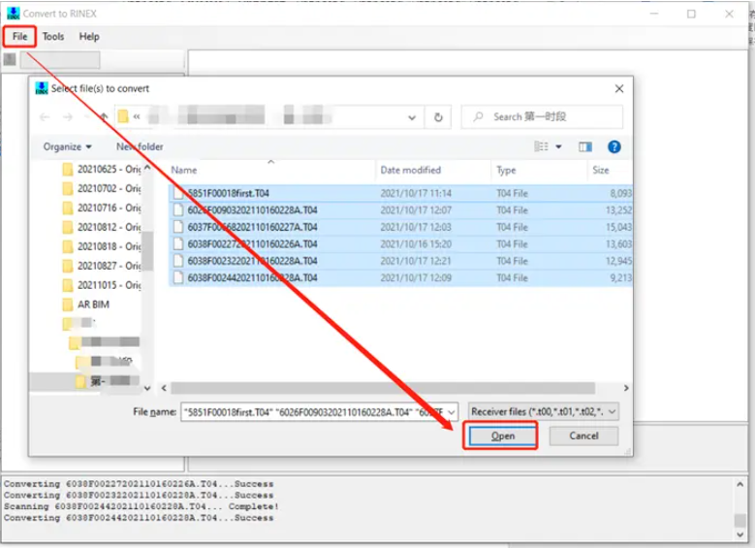
Task: Click New folder button
Action: (140, 146)
